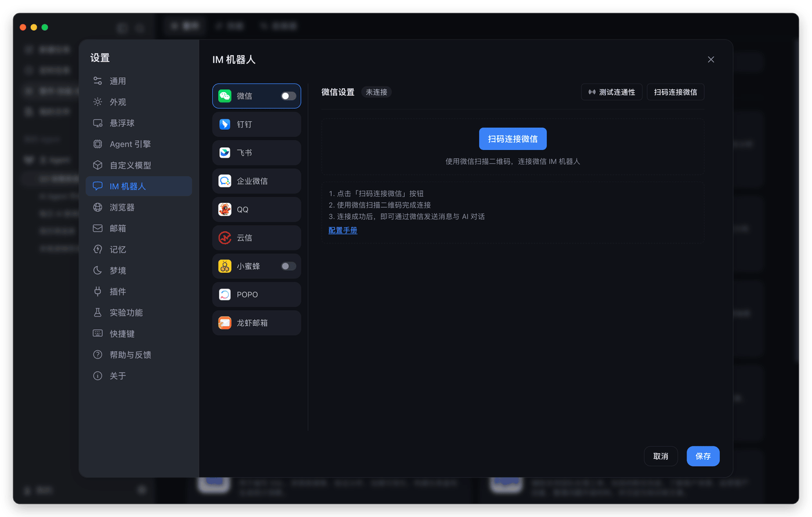812x517 pixels.
Task: Click the blue 扫码连接微信 button
Action: click(513, 139)
